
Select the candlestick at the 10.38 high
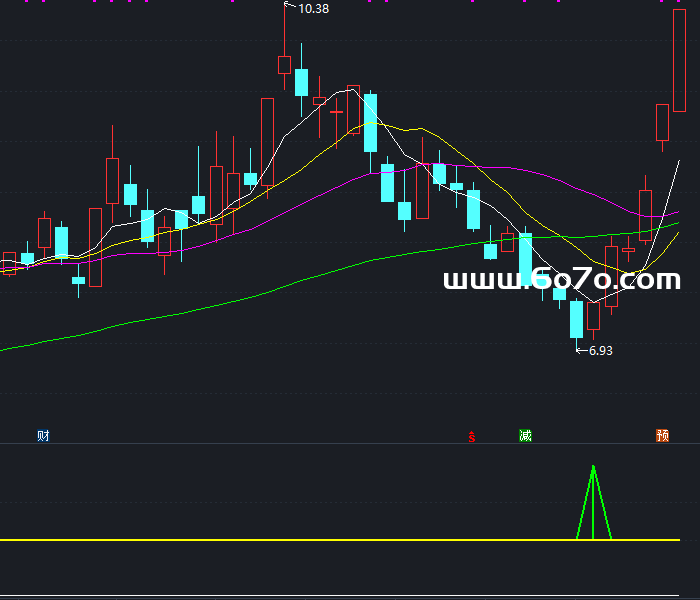coord(284,65)
